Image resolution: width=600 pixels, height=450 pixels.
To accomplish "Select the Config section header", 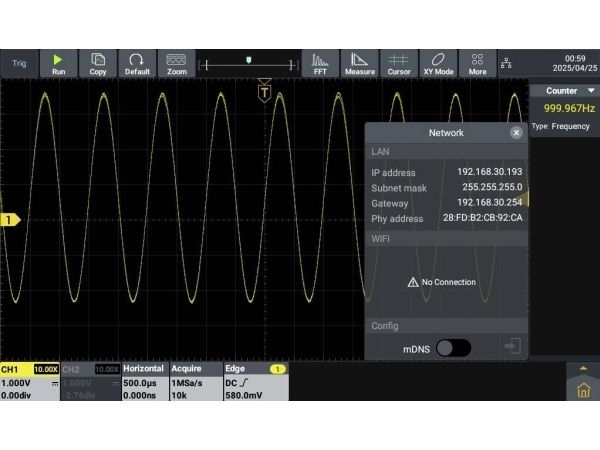I will [446, 326].
